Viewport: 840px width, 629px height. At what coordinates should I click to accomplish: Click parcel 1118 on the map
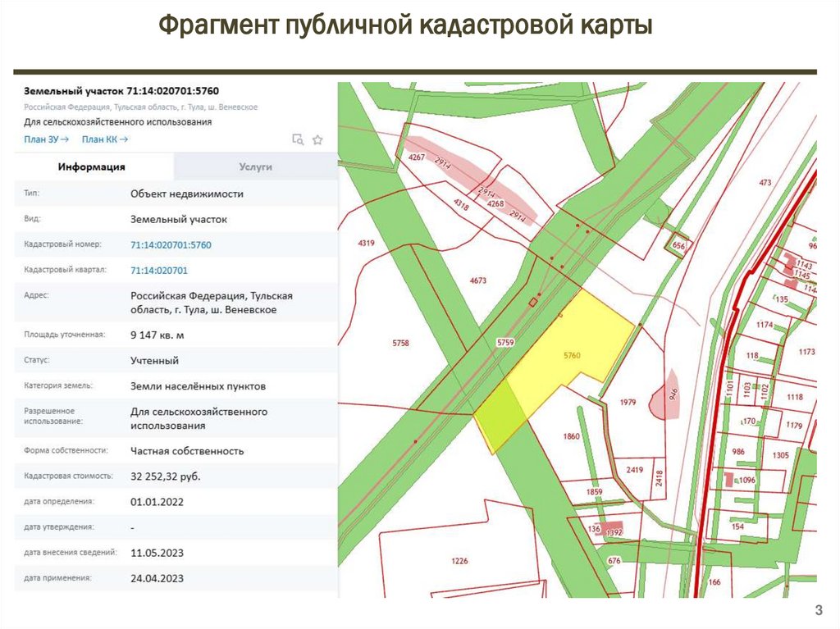tap(795, 397)
